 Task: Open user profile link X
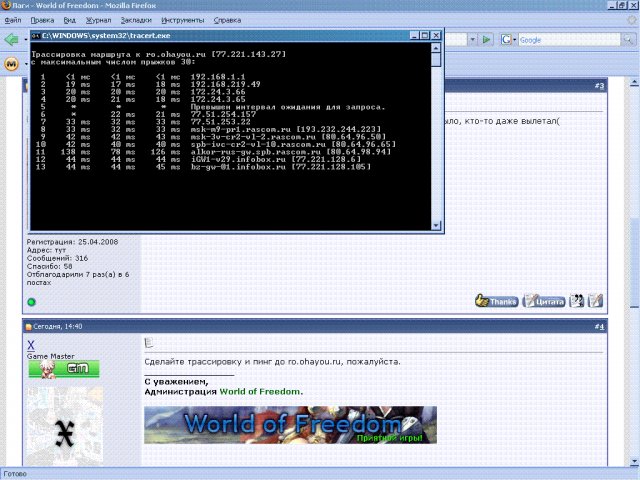pos(31,345)
